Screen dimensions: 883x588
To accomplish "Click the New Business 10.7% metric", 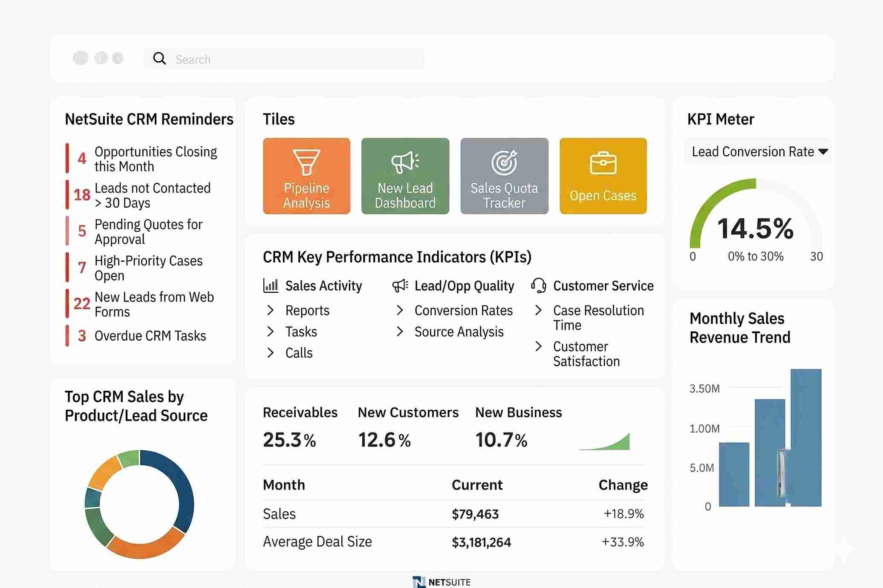I will (x=518, y=428).
